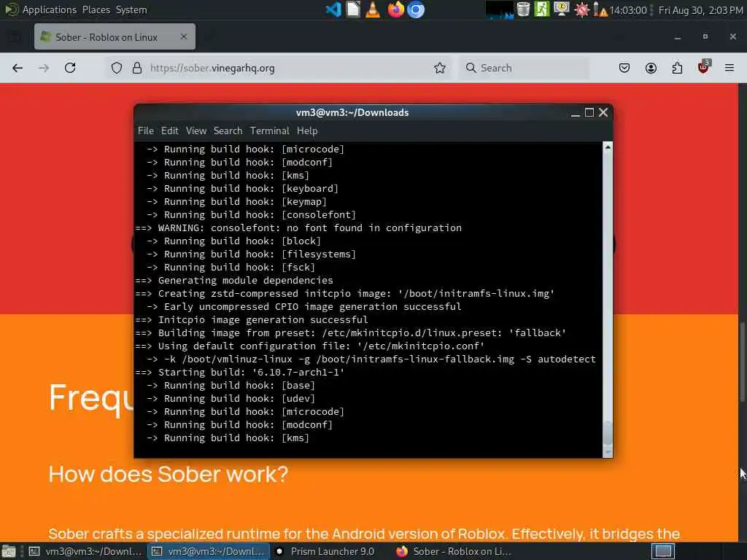747x560 pixels.
Task: Open the tracking protection shield
Action: tap(117, 68)
